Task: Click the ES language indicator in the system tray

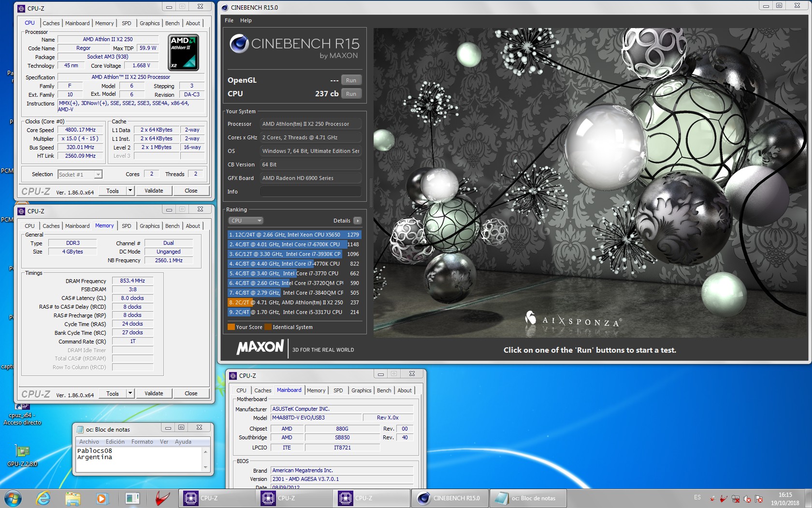Action: tap(697, 497)
